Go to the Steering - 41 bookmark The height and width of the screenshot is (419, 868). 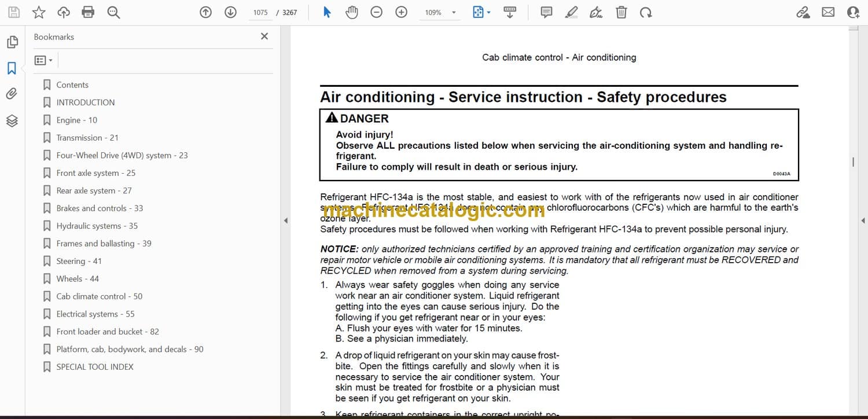[x=79, y=261]
